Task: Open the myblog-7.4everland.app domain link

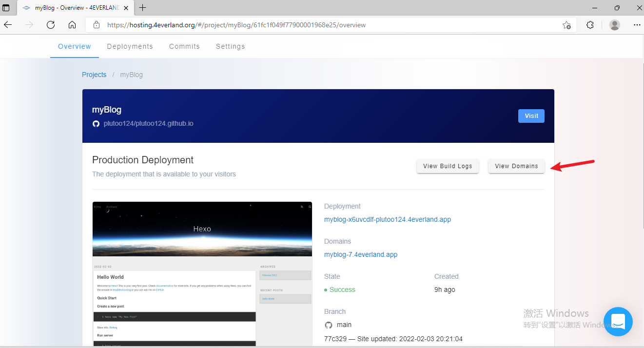Action: coord(361,254)
